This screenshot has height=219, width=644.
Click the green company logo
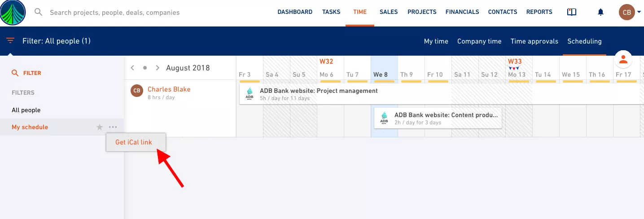[x=13, y=13]
